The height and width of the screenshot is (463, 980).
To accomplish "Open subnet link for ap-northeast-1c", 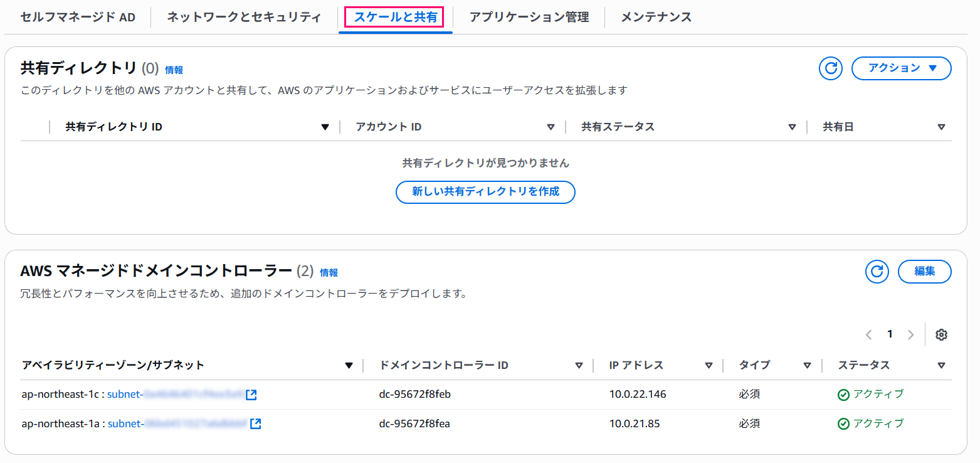I will (x=175, y=395).
